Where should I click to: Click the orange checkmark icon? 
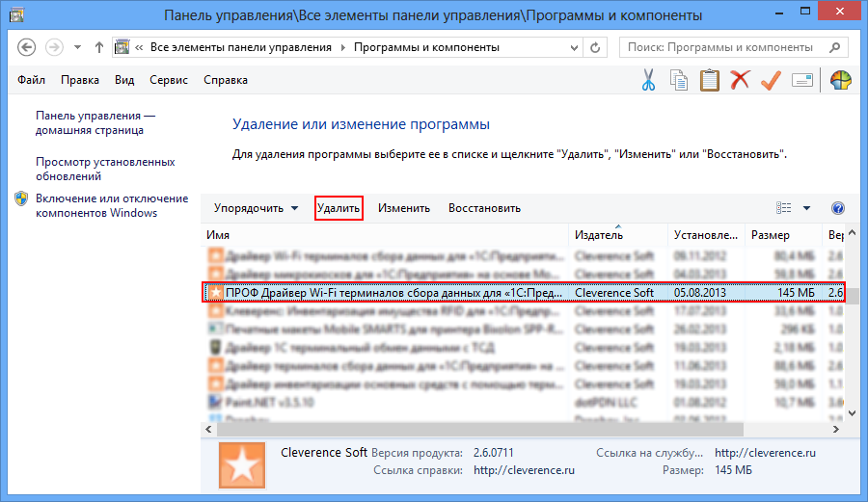[771, 81]
